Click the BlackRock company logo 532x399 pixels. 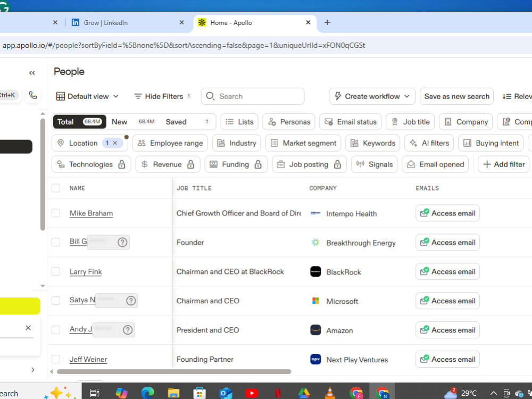315,272
